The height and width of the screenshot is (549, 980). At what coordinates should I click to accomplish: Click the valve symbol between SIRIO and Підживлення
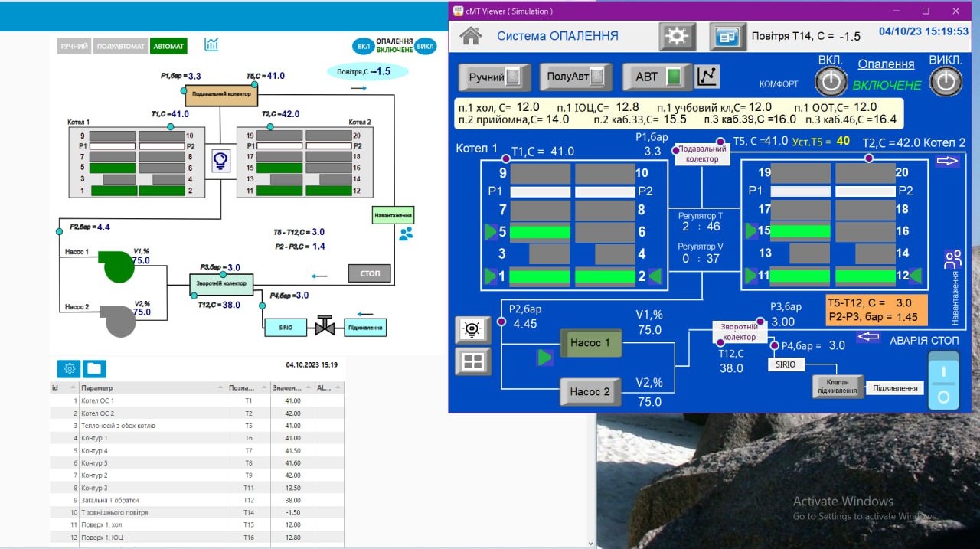pyautogui.click(x=325, y=326)
